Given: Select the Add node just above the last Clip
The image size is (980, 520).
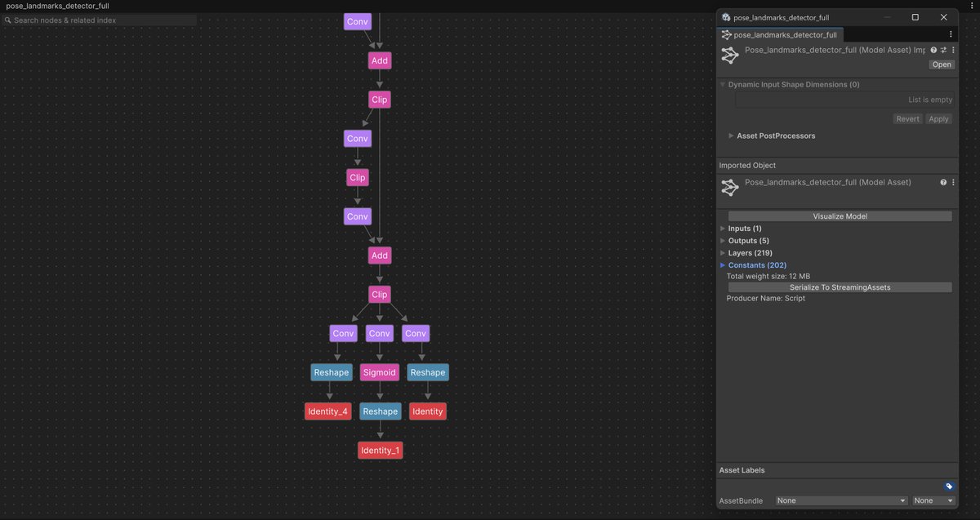Looking at the screenshot, I should point(380,256).
